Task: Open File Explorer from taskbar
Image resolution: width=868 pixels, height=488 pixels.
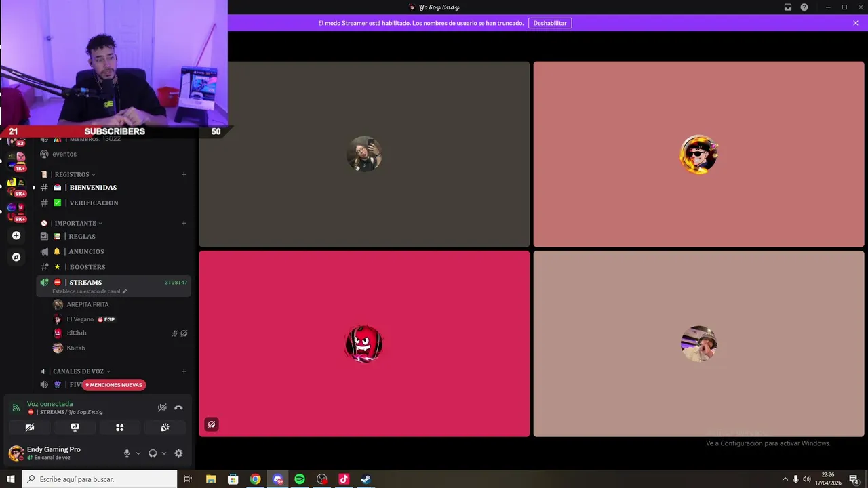Action: pyautogui.click(x=211, y=479)
